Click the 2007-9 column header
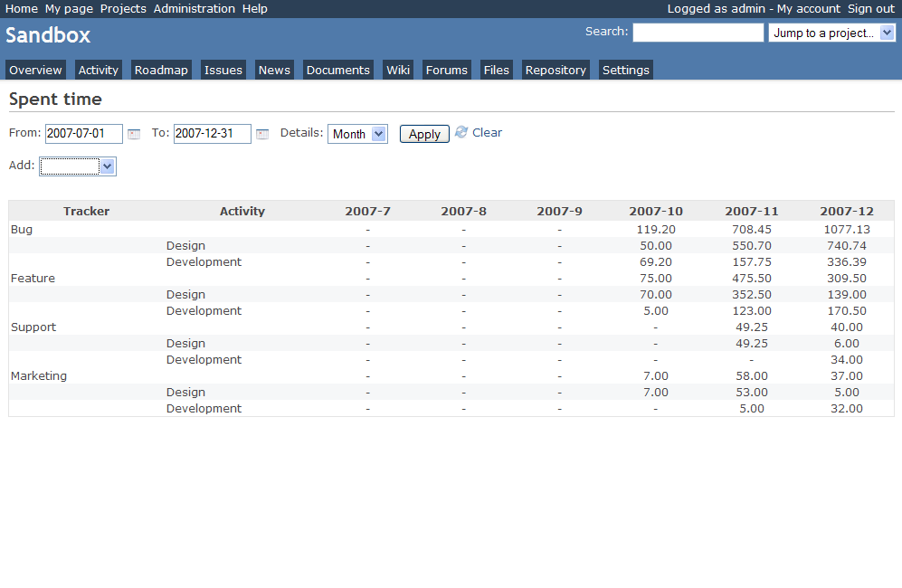This screenshot has height=588, width=902. pyautogui.click(x=559, y=211)
